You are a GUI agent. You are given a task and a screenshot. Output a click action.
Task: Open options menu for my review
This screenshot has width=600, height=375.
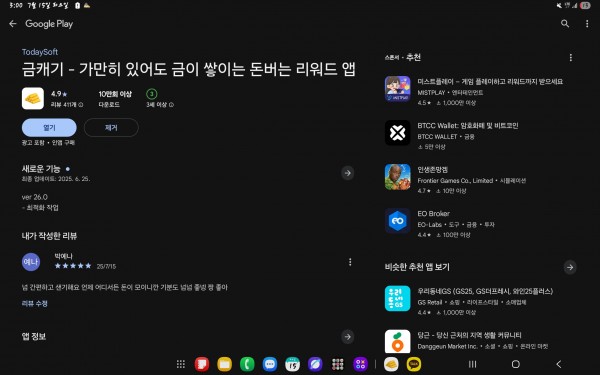350,262
